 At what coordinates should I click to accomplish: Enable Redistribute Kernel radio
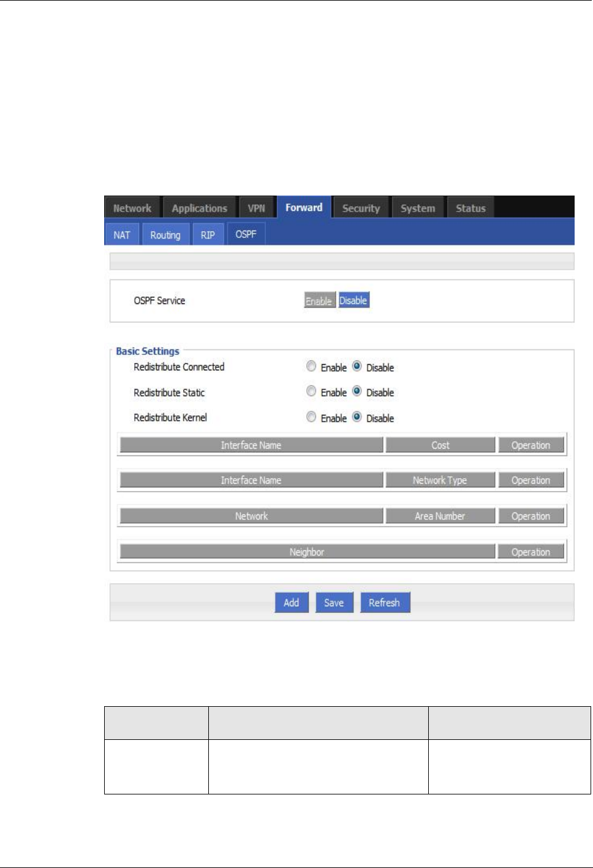(x=311, y=417)
